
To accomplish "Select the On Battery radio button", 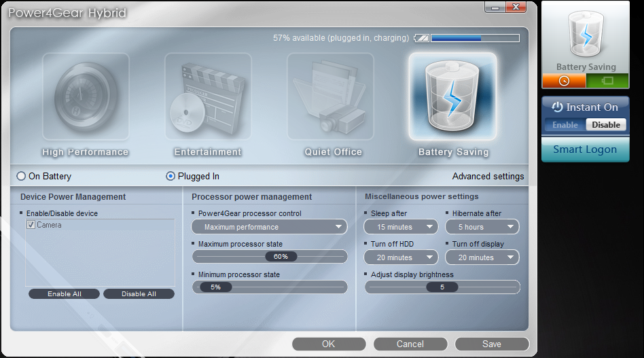I will [21, 177].
